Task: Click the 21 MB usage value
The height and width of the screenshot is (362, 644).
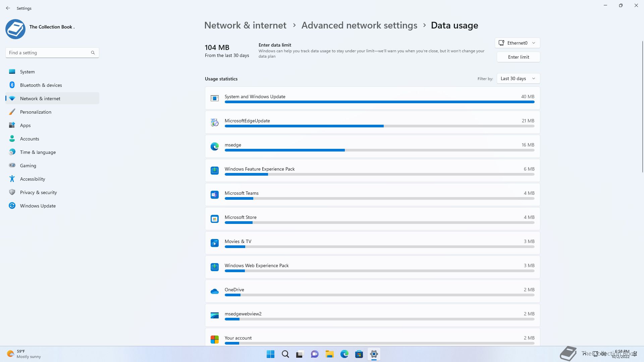Action: 528,121
